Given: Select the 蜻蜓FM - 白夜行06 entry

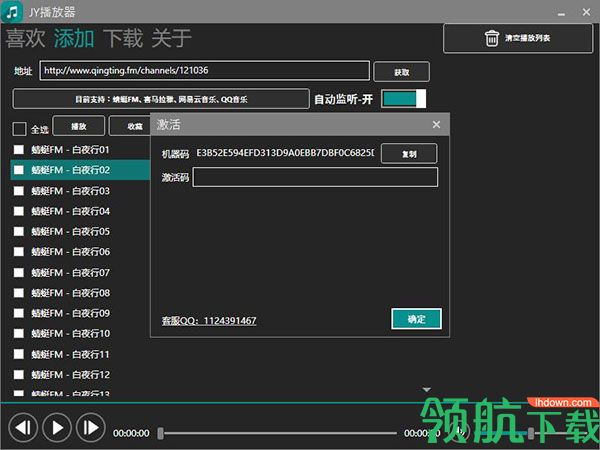Looking at the screenshot, I should tap(70, 251).
